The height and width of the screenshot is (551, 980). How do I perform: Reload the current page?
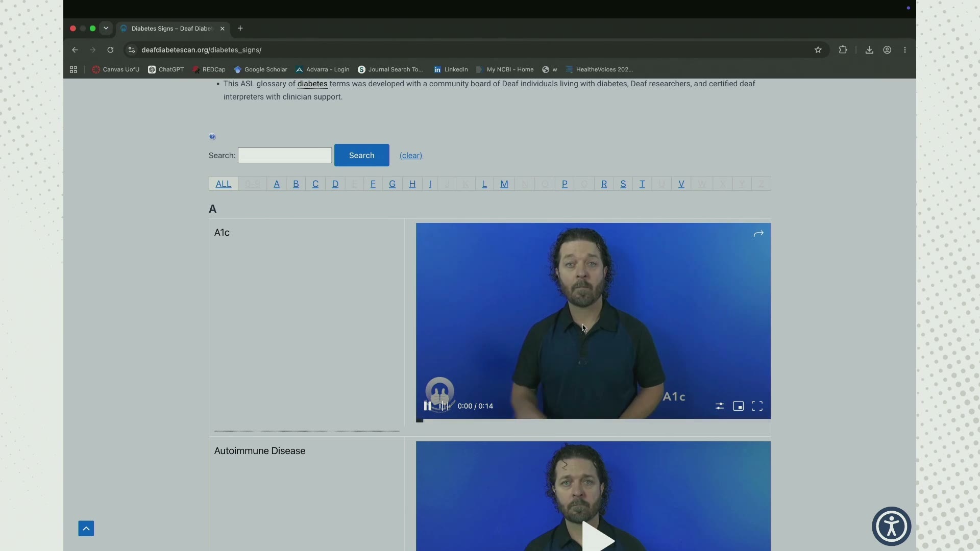pyautogui.click(x=110, y=50)
